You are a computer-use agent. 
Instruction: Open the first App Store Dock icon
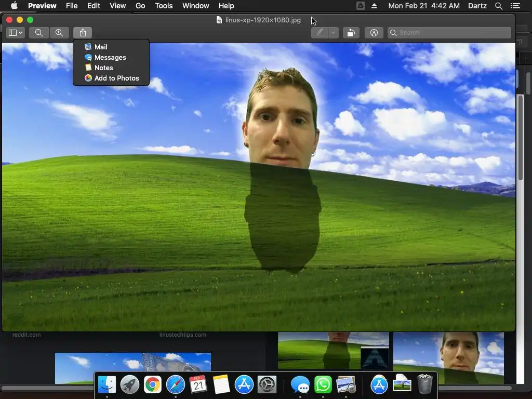(x=244, y=384)
